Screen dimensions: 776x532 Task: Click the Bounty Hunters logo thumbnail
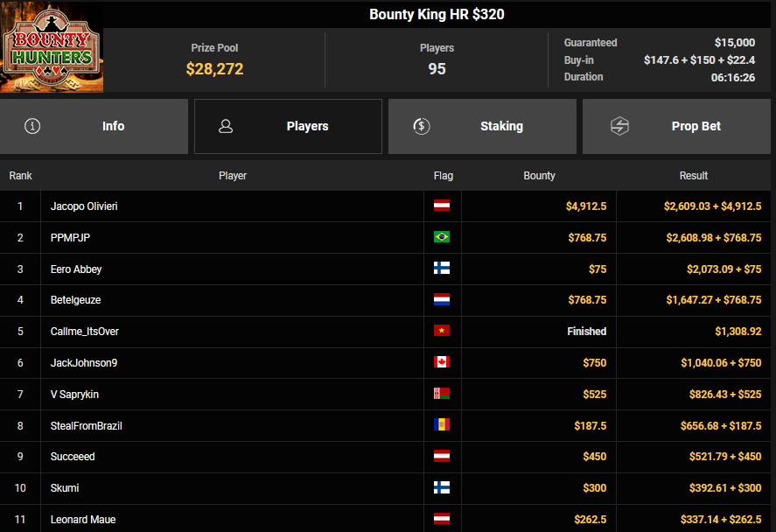(x=52, y=48)
